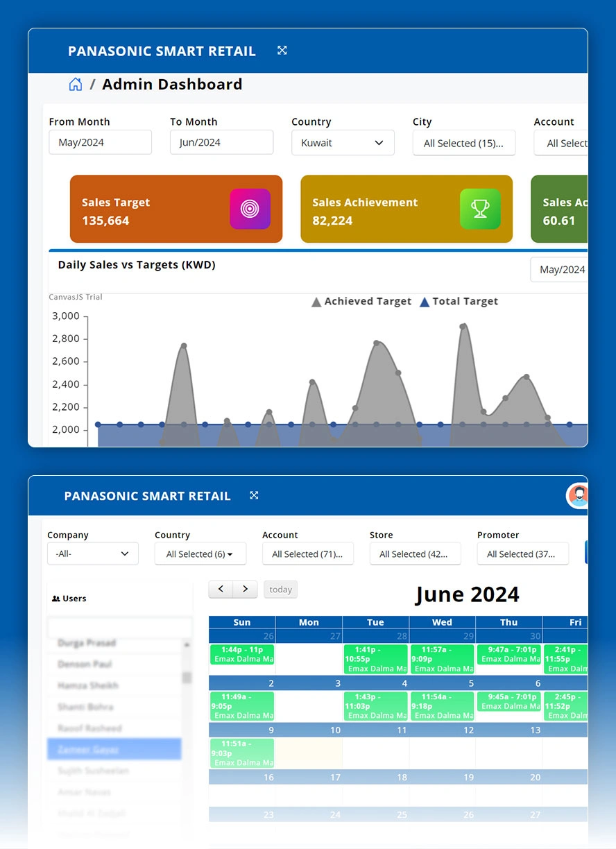Image resolution: width=616 pixels, height=849 pixels.
Task: Select highlighted user Zameer Gayaz
Action: click(114, 749)
